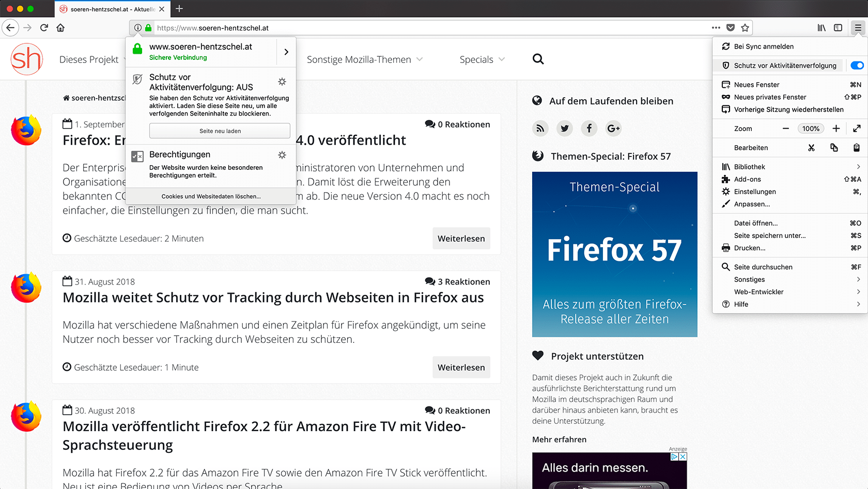Click Weiterlesen for Enterprise article
This screenshot has height=489, width=868.
click(461, 239)
